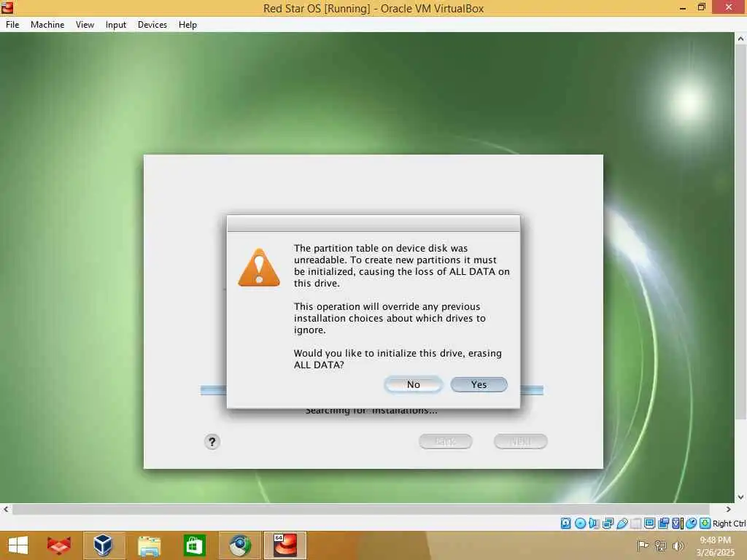Click the scroll up arrow

click(x=740, y=39)
